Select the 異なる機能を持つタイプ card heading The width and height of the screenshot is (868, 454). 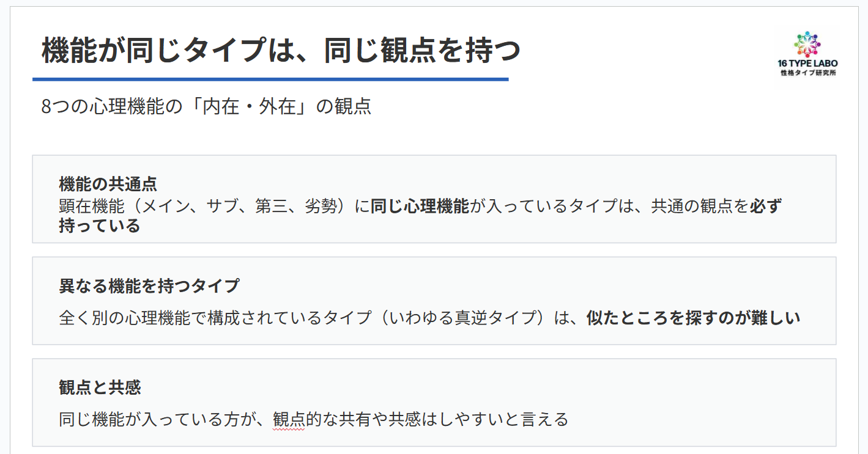click(149, 285)
